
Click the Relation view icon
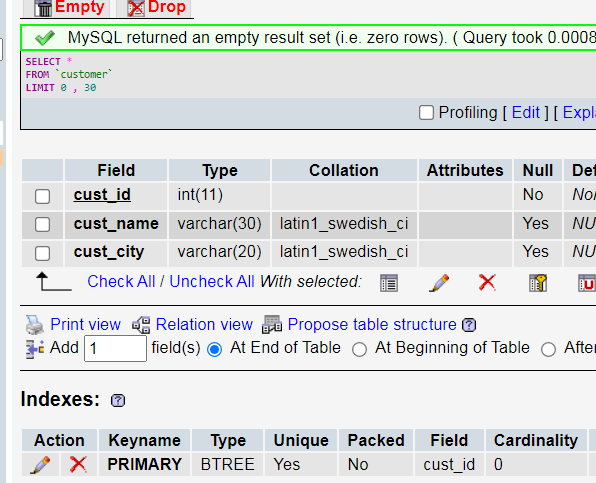[x=141, y=325]
